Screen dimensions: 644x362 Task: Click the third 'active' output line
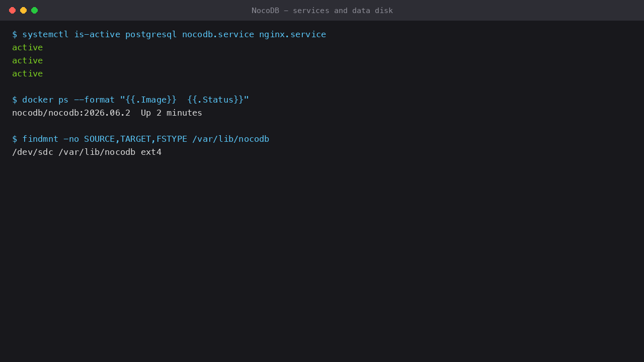(x=28, y=73)
